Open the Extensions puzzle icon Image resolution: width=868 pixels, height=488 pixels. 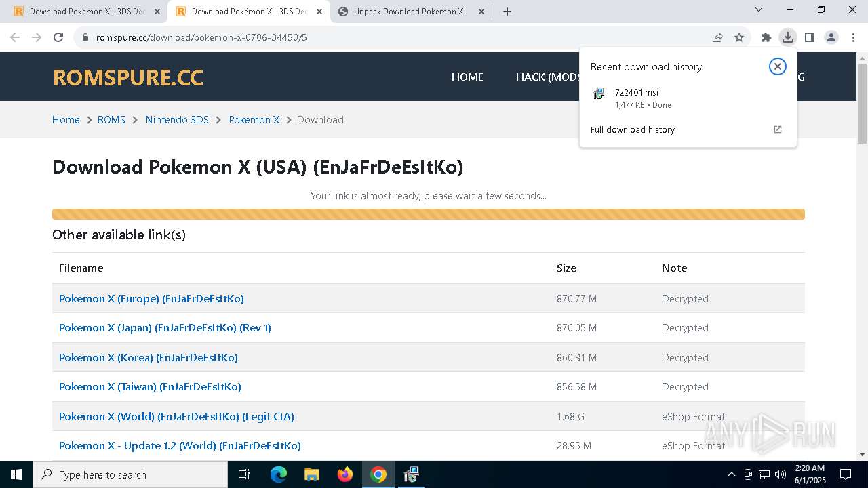point(766,37)
